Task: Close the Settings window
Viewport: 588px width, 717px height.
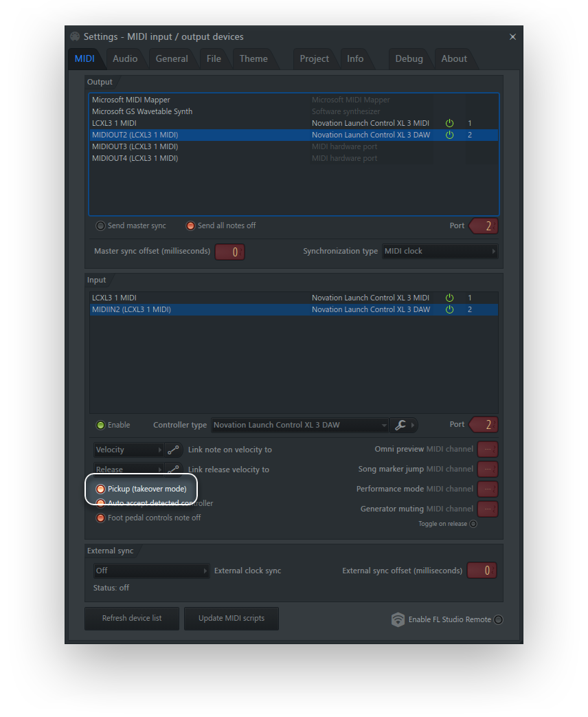Action: coord(512,37)
